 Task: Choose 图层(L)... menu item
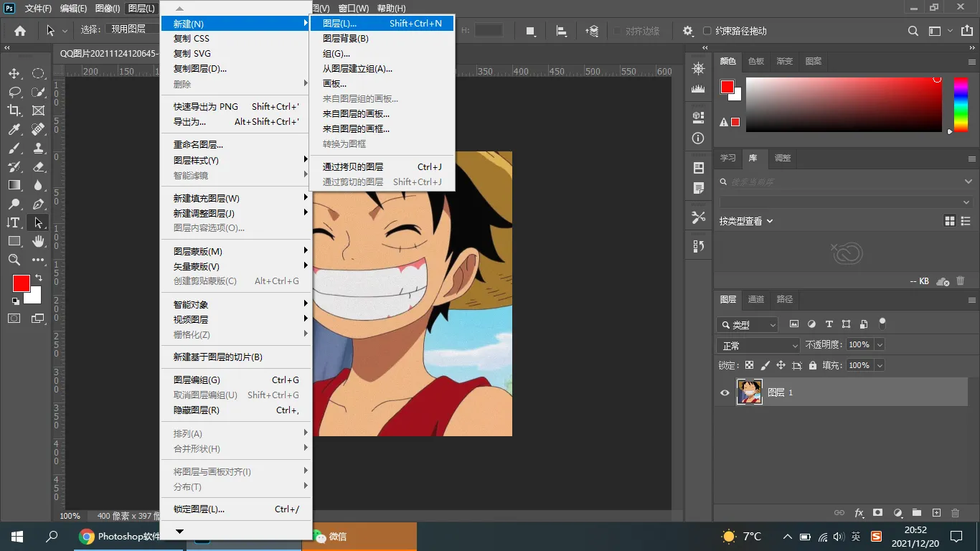(x=382, y=23)
